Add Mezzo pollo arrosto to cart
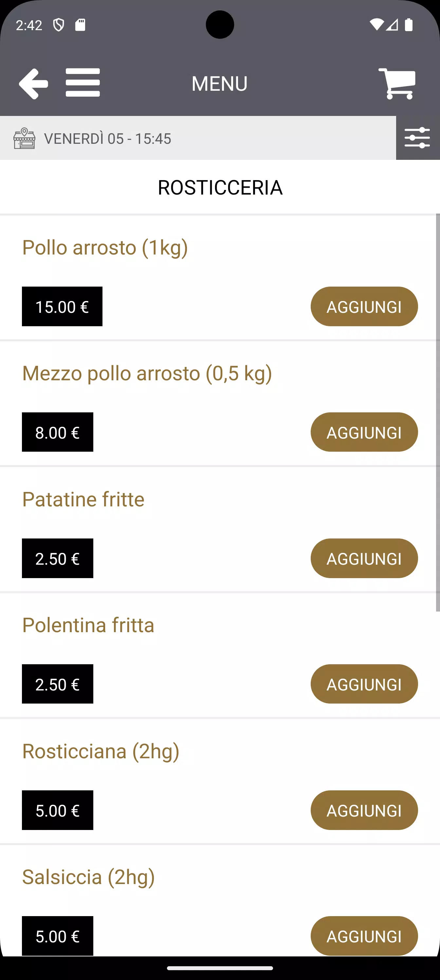The height and width of the screenshot is (980, 440). point(364,432)
